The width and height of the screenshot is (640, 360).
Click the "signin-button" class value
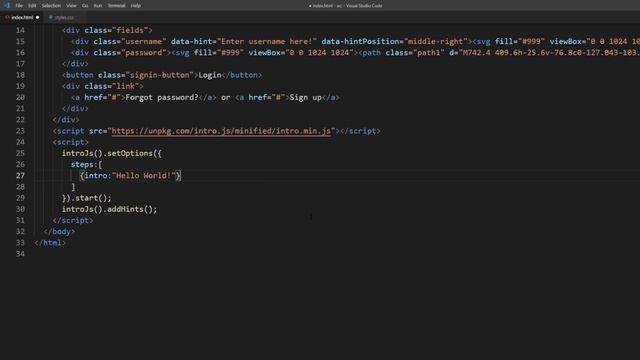coord(160,75)
